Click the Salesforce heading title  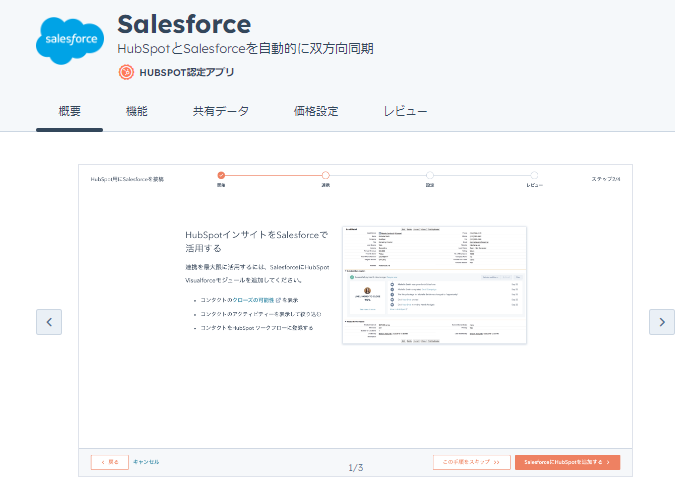[x=184, y=24]
